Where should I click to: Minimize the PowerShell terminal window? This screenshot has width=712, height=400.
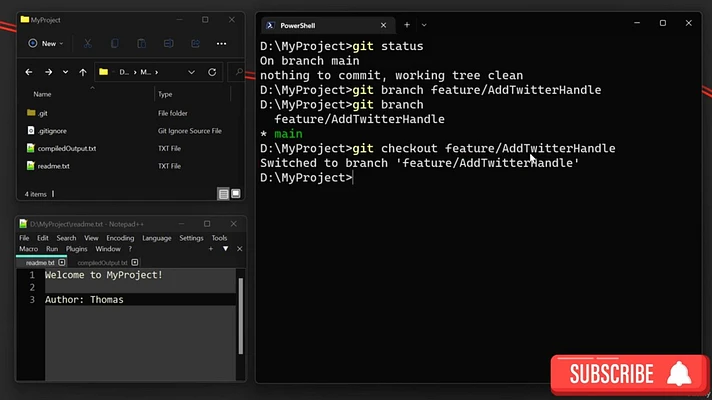(637, 23)
